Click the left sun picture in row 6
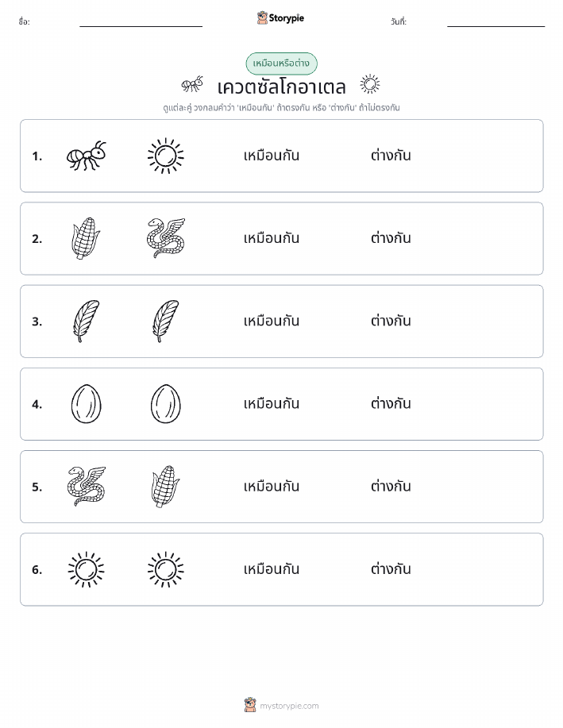563x728 pixels. (x=86, y=569)
